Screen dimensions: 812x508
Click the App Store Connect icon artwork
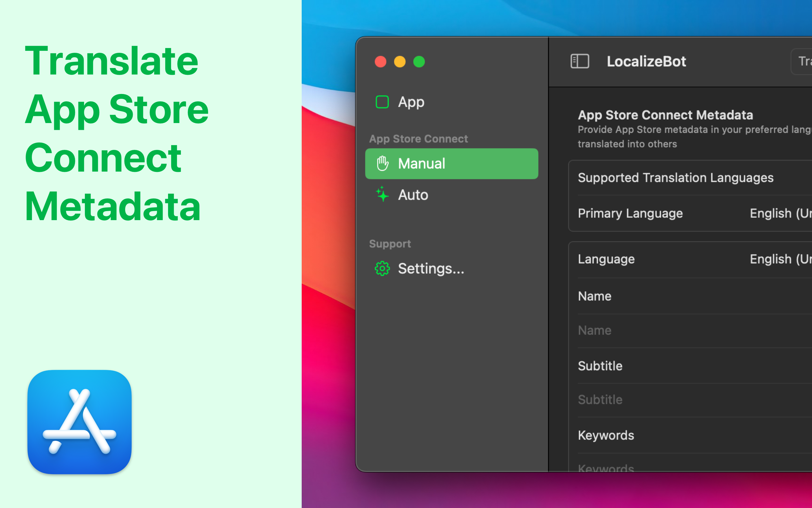click(80, 422)
